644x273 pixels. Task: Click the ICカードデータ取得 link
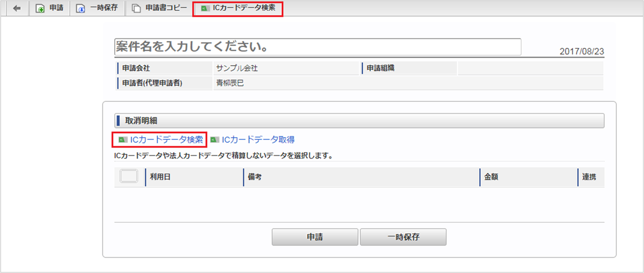click(258, 139)
